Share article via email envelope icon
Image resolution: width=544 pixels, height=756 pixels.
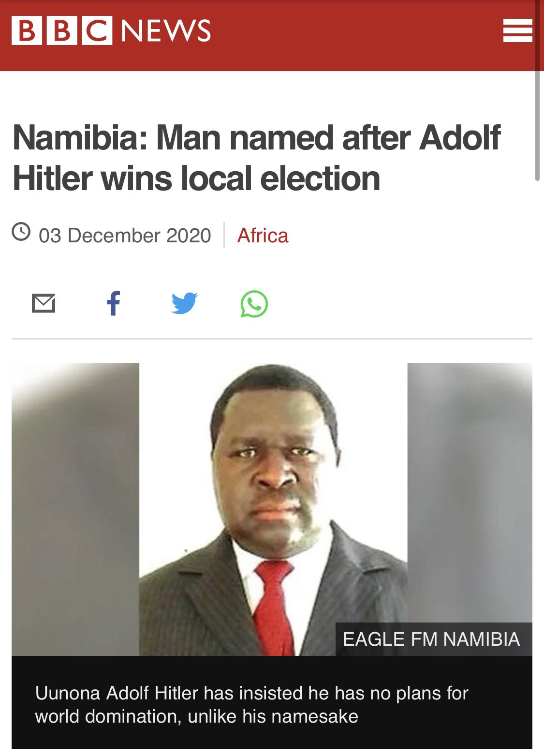[x=44, y=303]
